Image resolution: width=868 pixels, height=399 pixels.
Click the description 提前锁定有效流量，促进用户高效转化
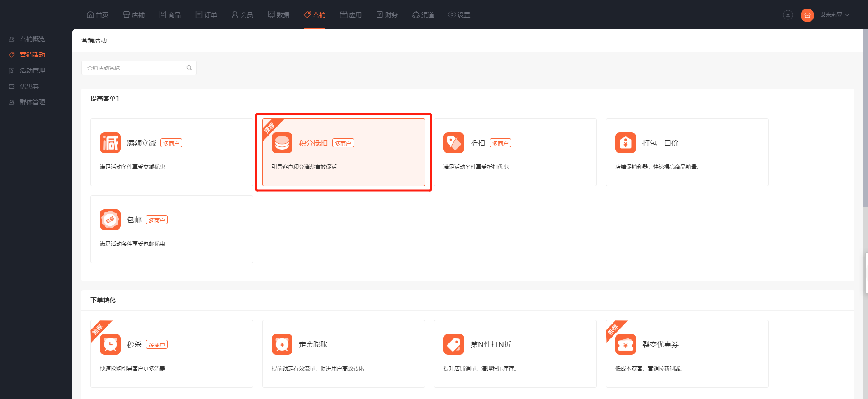318,369
